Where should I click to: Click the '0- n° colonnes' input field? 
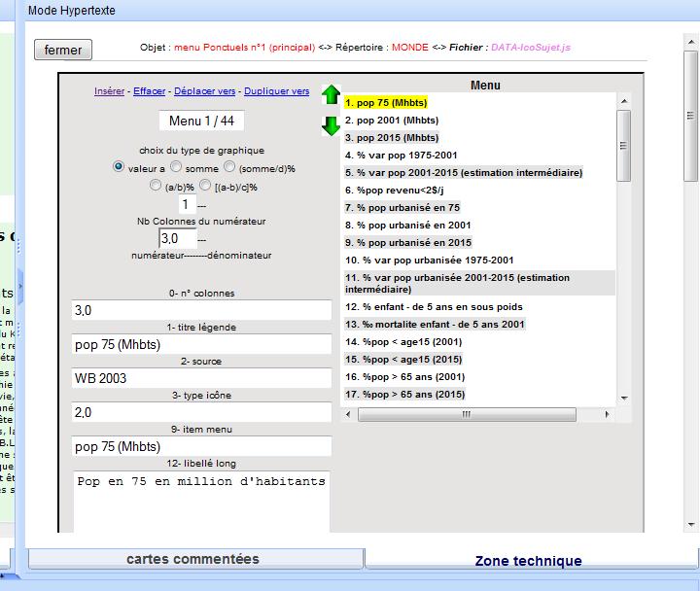[x=201, y=310]
